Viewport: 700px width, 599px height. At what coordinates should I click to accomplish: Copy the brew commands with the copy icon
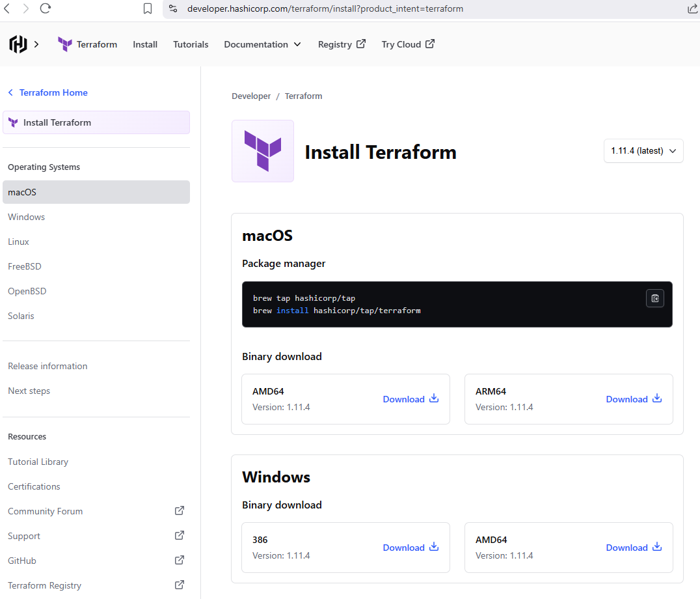(655, 298)
